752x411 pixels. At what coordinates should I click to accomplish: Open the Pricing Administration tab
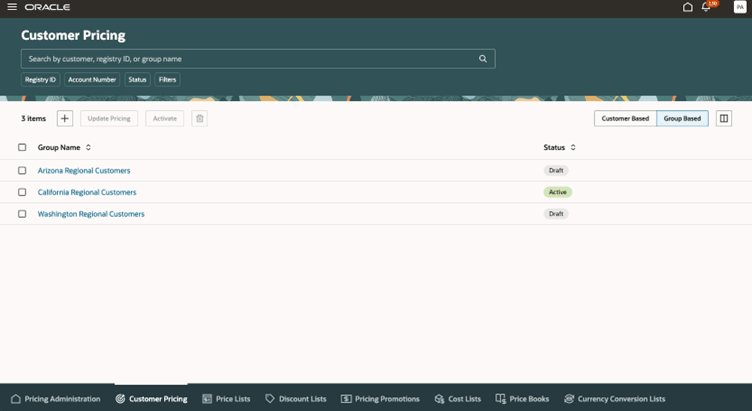[56, 399]
